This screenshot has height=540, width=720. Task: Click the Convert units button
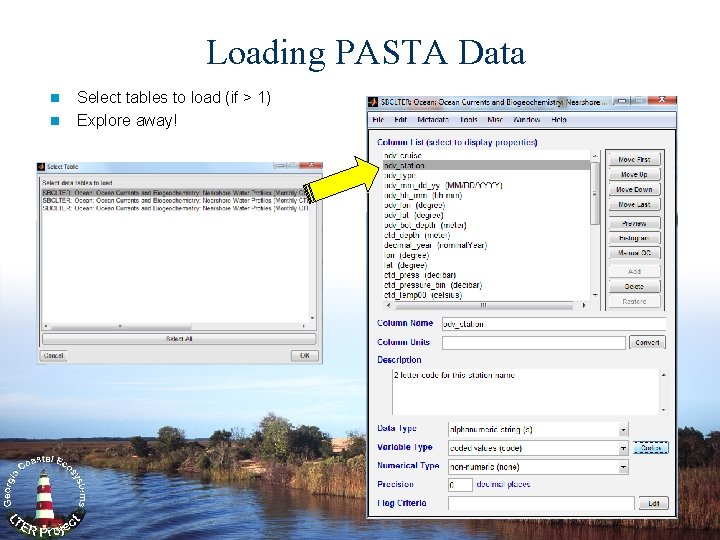coord(647,343)
